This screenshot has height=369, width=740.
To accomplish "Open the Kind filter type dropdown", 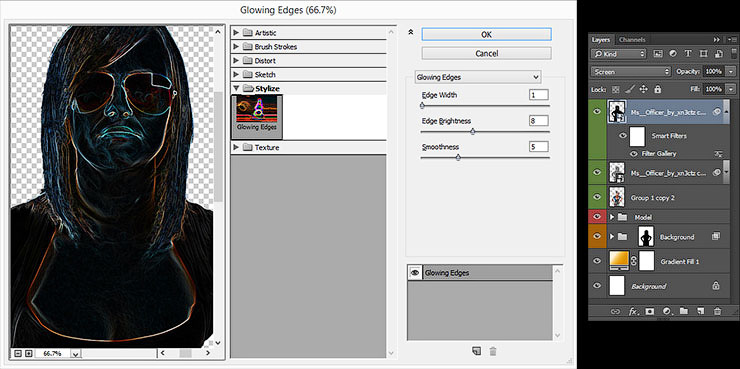I will coord(618,54).
